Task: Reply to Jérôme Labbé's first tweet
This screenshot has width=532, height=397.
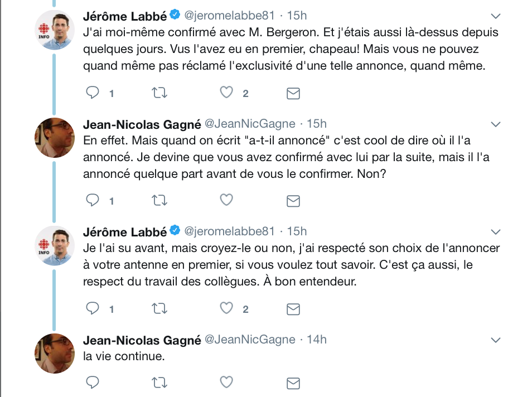Action: point(92,93)
